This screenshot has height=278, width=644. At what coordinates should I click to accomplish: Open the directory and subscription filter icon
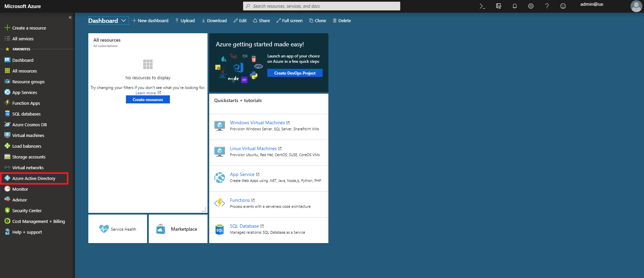(498, 6)
